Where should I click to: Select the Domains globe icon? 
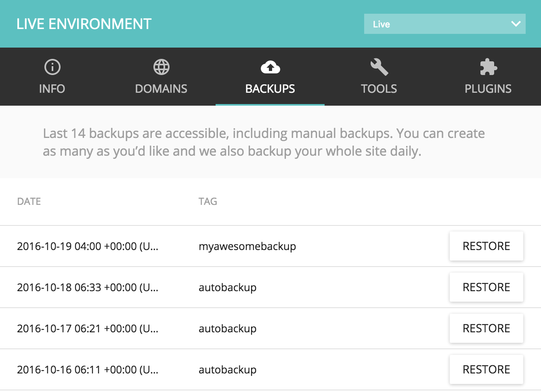161,67
